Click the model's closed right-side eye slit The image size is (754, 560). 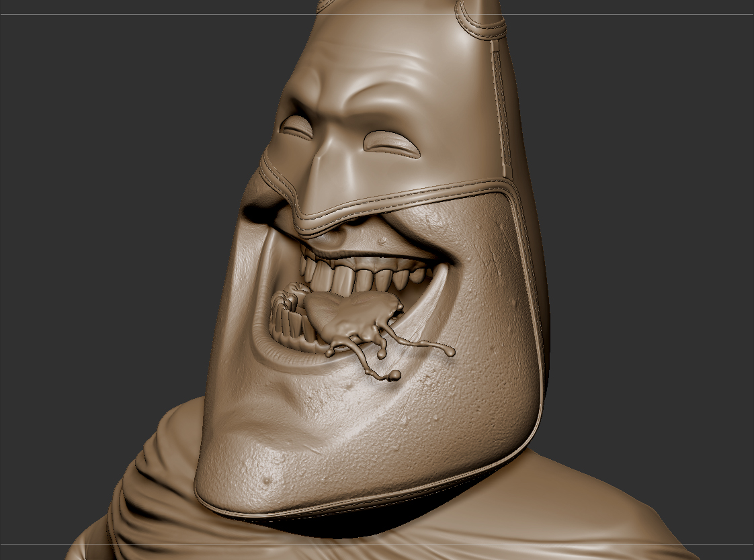pyautogui.click(x=392, y=144)
